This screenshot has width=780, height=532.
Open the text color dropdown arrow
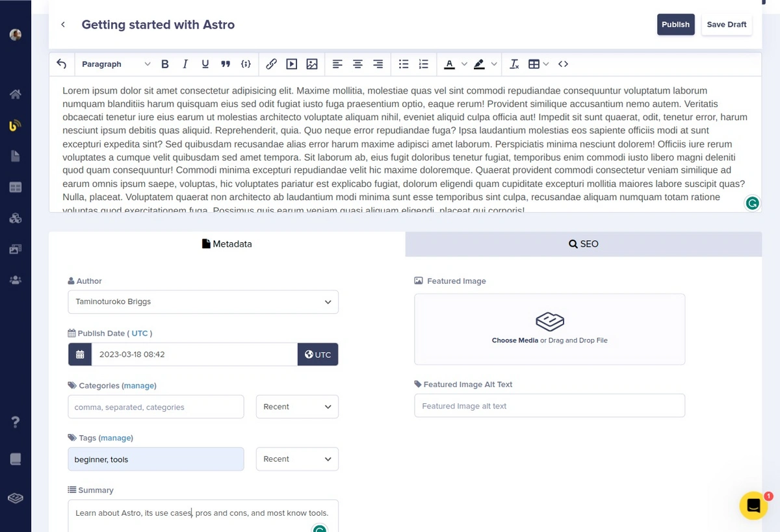[464, 64]
